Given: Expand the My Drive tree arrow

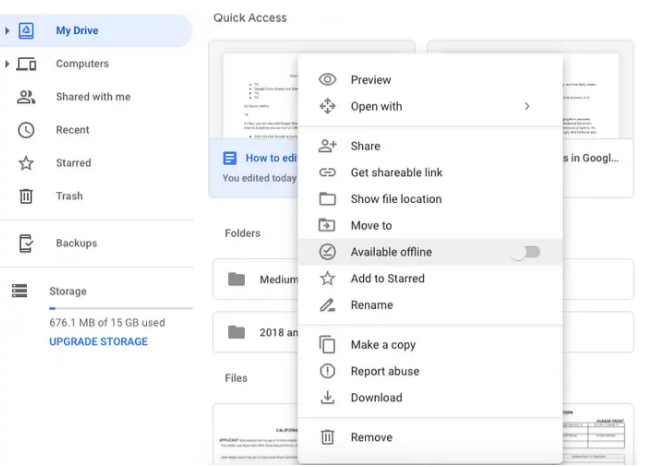Looking at the screenshot, I should (8, 31).
